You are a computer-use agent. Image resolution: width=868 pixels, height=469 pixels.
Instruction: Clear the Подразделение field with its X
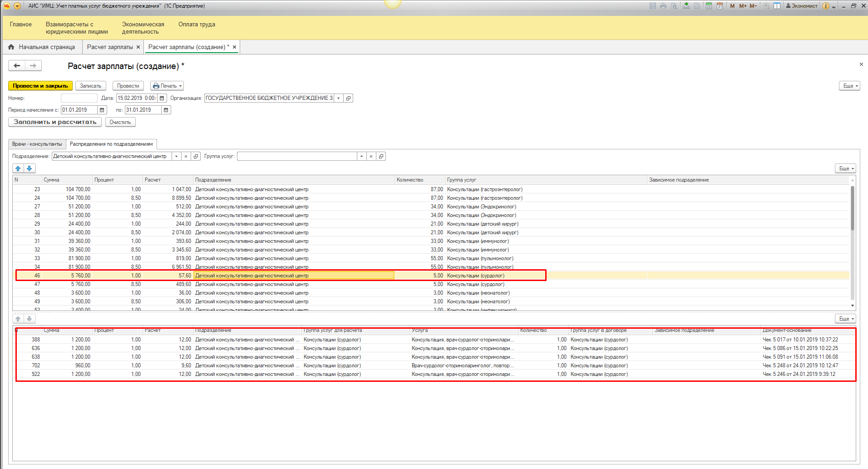click(186, 156)
